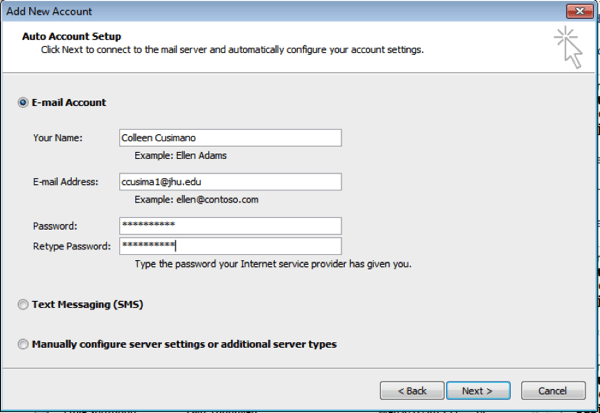This screenshot has width=600, height=413.
Task: Click the 'Retype Password:' label
Action: click(x=72, y=246)
